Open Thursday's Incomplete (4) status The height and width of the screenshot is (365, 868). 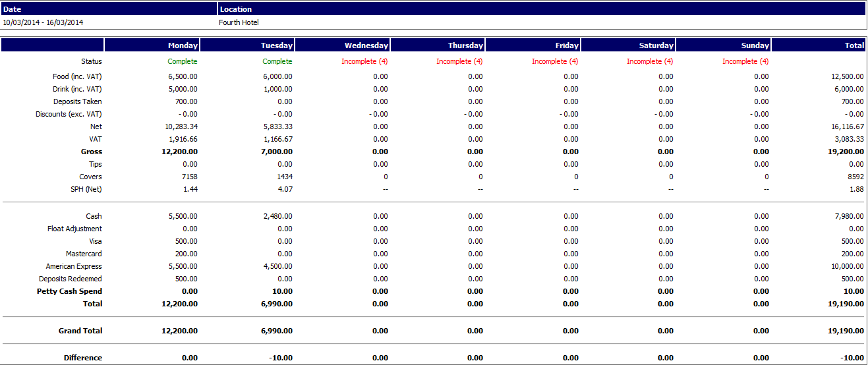459,61
